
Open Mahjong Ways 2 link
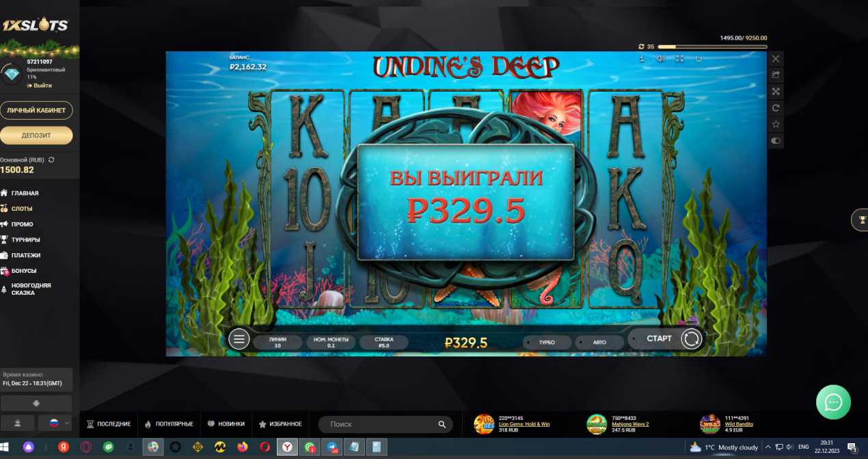pyautogui.click(x=630, y=424)
